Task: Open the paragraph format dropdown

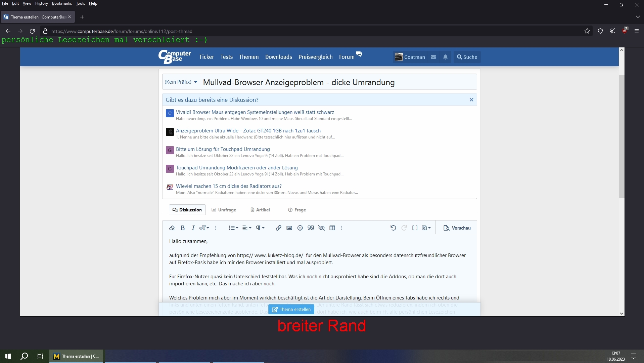Action: point(260,228)
